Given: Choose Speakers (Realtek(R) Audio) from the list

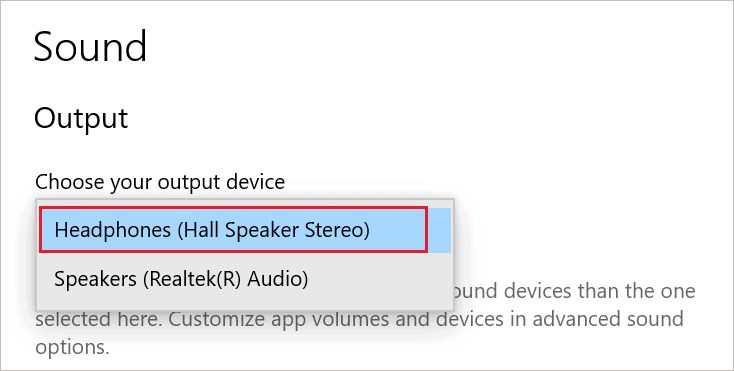Looking at the screenshot, I should 245,279.
